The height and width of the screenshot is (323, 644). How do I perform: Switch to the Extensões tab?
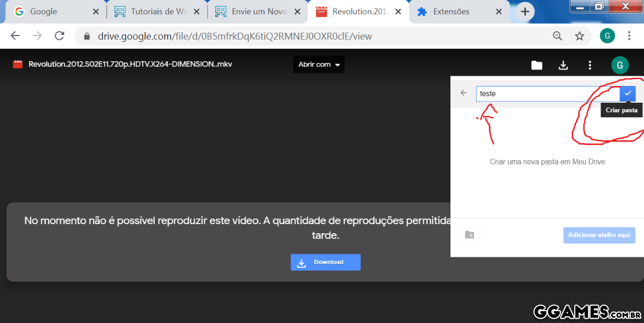pyautogui.click(x=456, y=11)
